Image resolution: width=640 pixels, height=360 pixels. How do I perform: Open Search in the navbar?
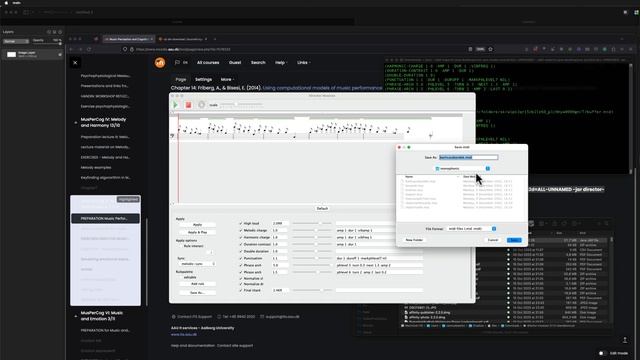[x=258, y=62]
